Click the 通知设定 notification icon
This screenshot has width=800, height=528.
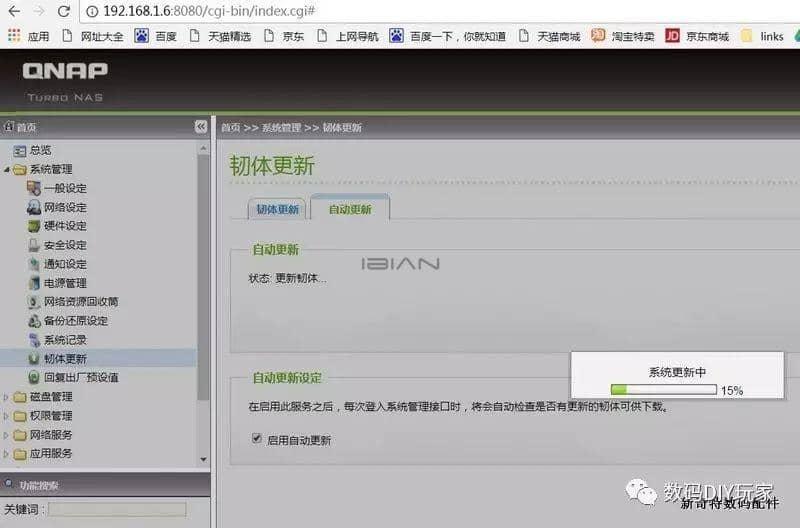34,264
